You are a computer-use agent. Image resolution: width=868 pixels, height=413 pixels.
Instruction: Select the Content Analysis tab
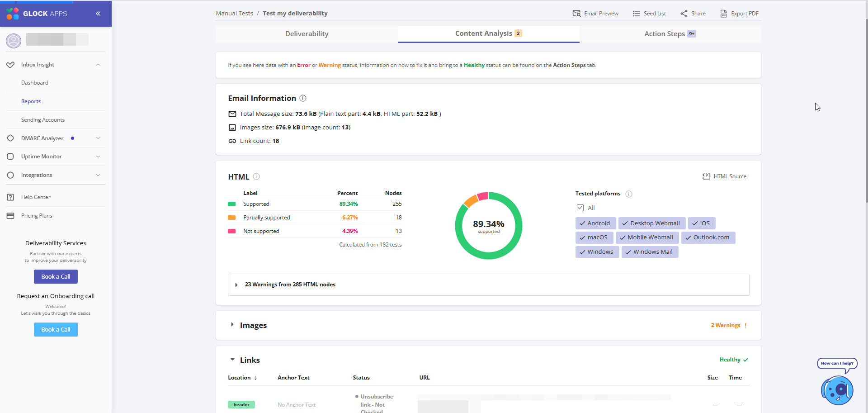click(x=488, y=34)
